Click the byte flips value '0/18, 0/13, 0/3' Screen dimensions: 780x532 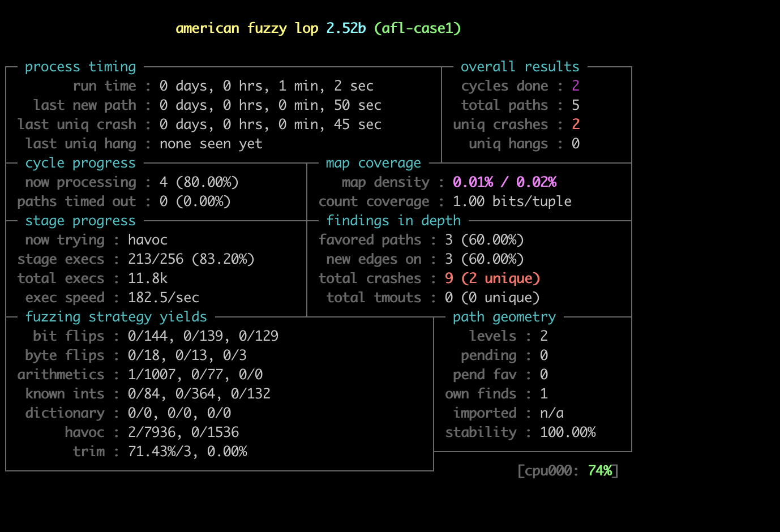click(x=187, y=355)
